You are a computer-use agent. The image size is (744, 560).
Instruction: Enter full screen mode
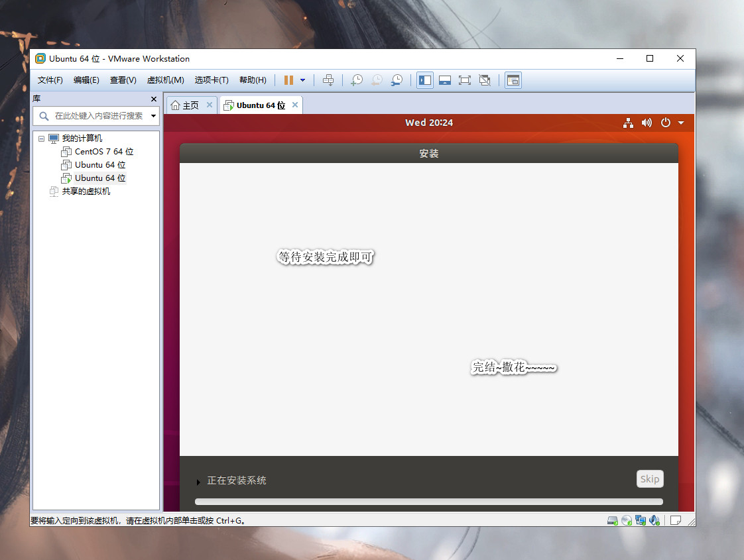[x=465, y=80]
